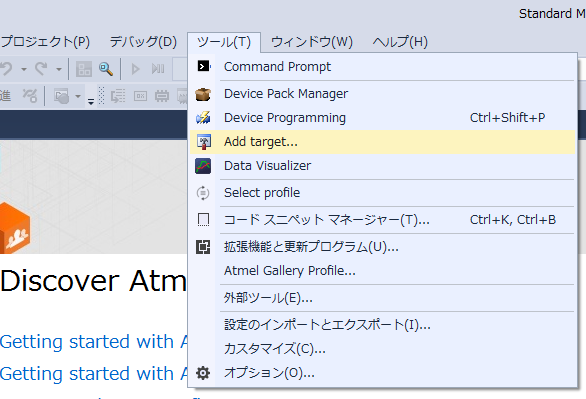The height and width of the screenshot is (399, 586).
Task: Run Command Prompt menu entry
Action: click(382, 67)
